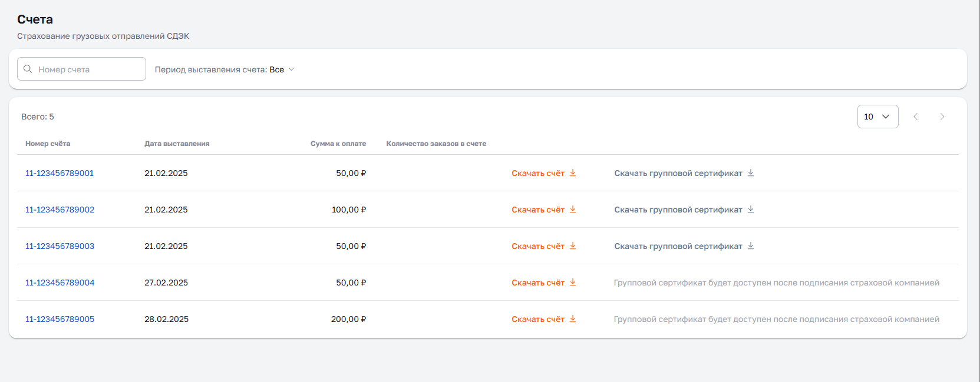980x382 pixels.
Task: Click download icon for invoice 11-123456789005
Action: click(573, 319)
